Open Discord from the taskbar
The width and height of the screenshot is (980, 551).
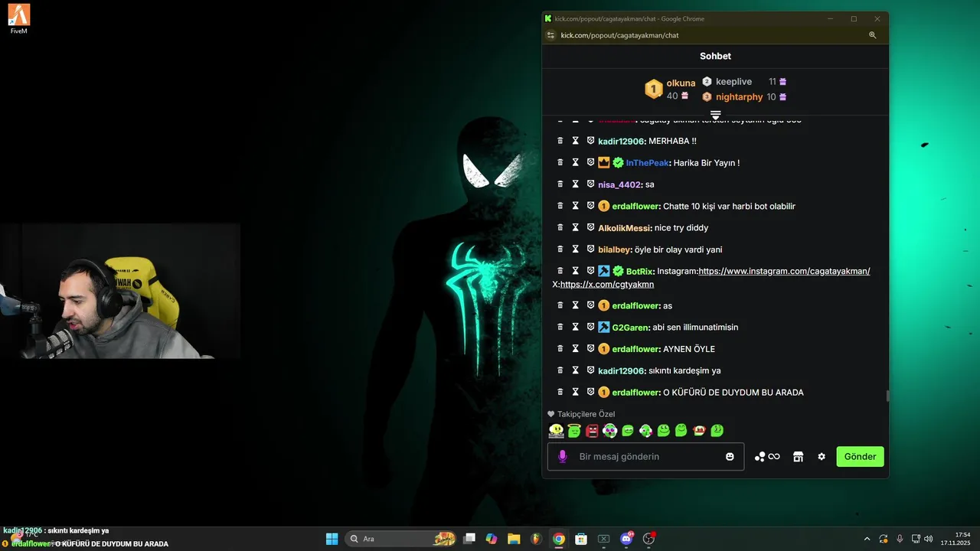[x=626, y=539]
